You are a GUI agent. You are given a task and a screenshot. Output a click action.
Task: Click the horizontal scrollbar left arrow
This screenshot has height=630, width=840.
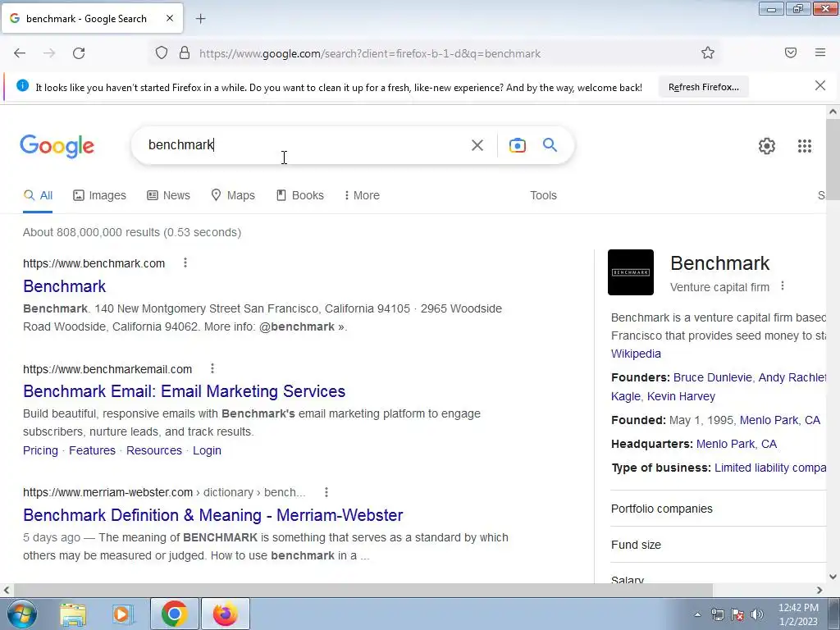click(6, 590)
